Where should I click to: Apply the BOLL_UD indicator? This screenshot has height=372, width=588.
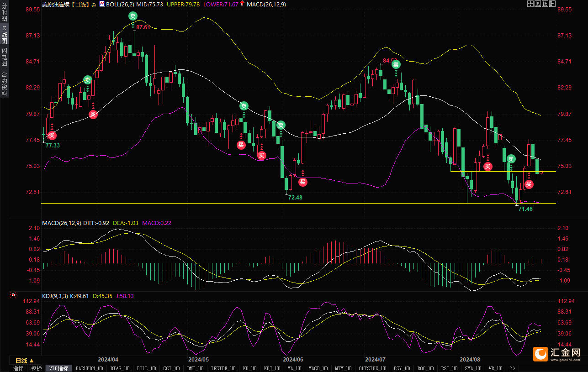146,368
